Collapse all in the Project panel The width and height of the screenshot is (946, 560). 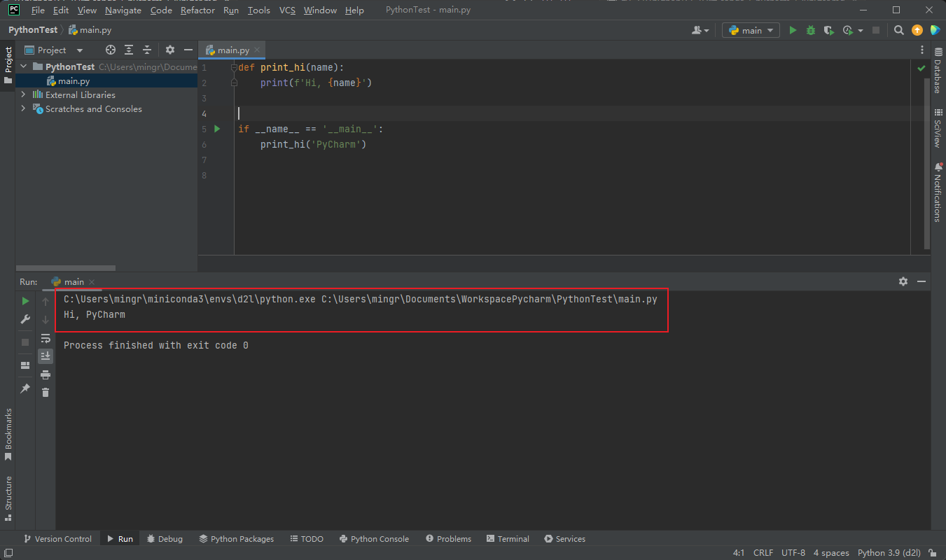147,50
